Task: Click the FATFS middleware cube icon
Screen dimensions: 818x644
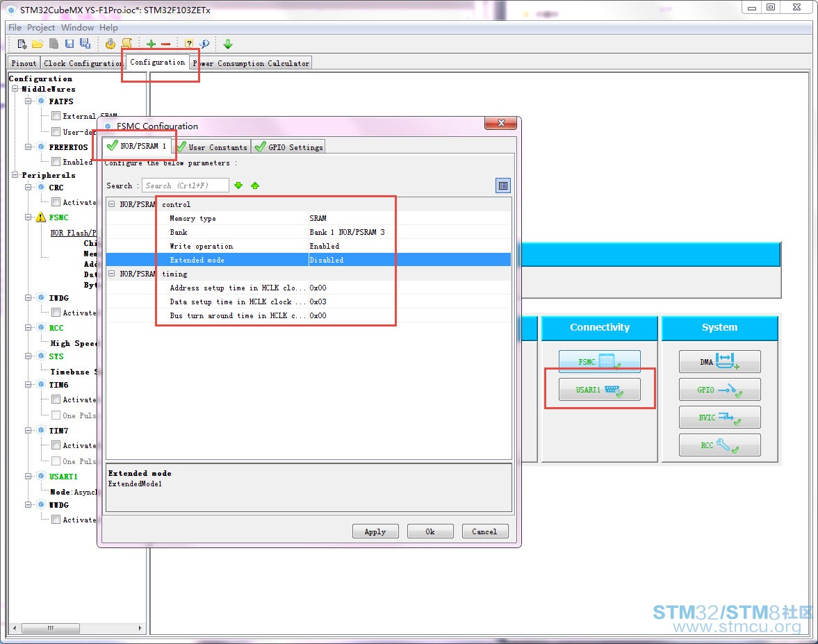Action: tap(41, 101)
